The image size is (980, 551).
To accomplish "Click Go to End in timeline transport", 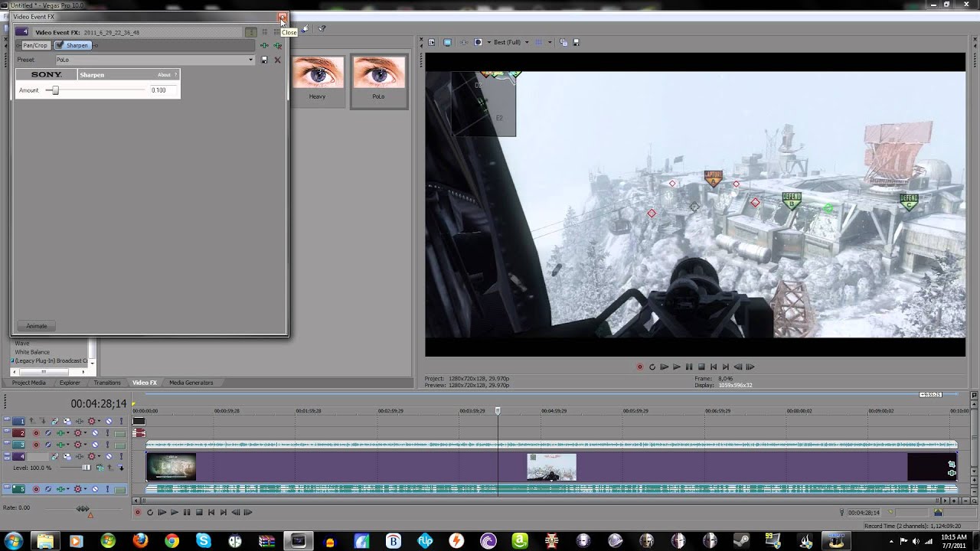I will coord(224,512).
